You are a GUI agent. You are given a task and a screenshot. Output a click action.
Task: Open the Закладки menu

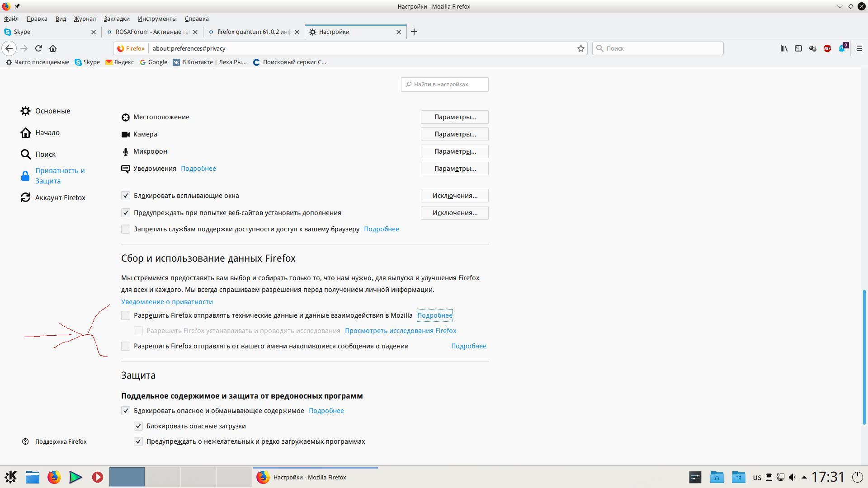(x=117, y=19)
